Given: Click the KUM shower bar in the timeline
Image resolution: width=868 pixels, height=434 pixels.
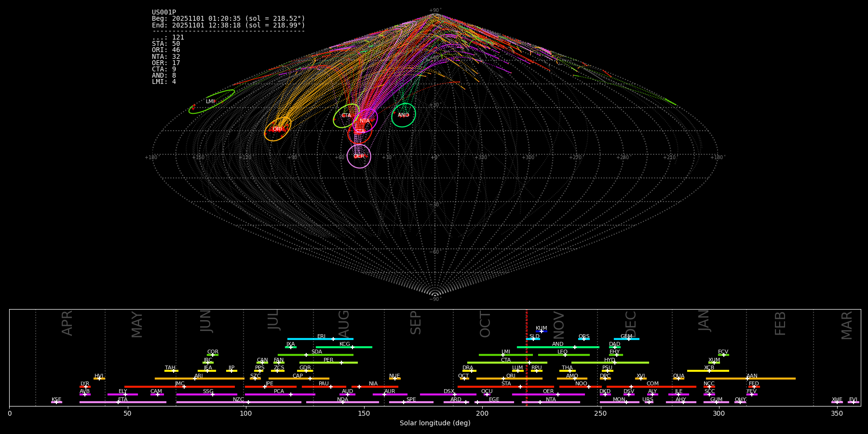Looking at the screenshot, I should pyautogui.click(x=542, y=331).
